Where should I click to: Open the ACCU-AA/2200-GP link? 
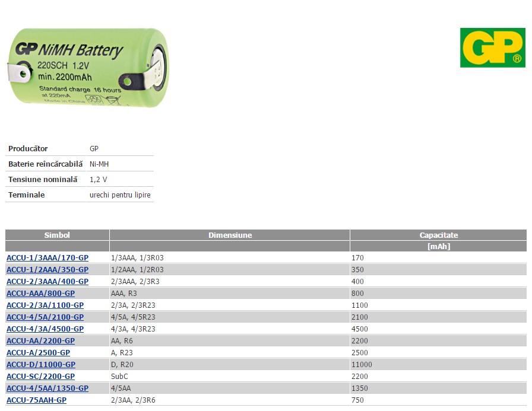41,341
